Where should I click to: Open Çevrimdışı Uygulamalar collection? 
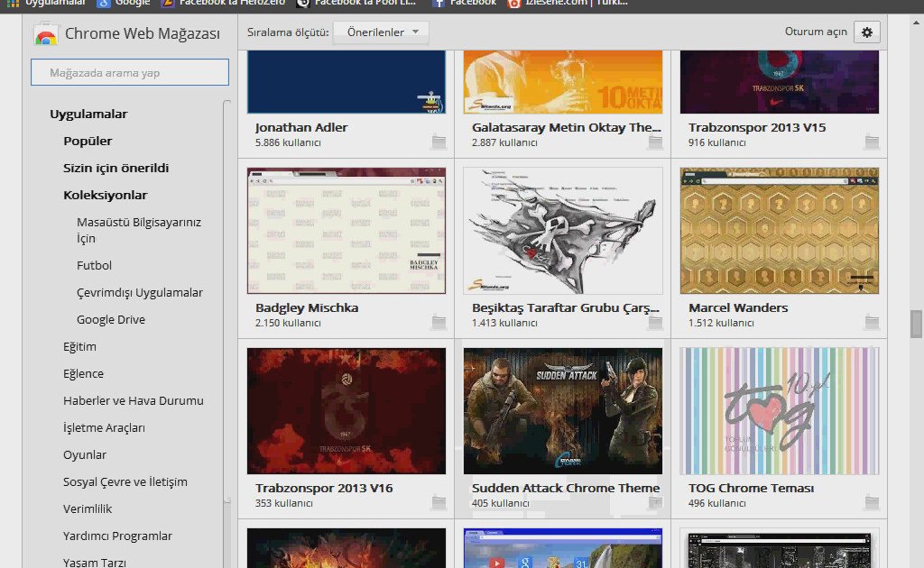point(140,292)
